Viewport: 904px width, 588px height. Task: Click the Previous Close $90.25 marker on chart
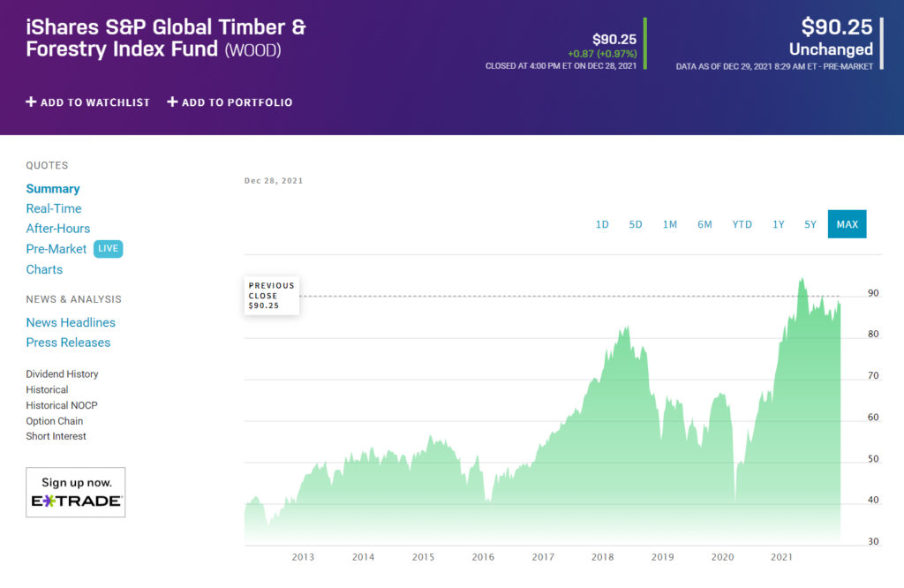click(271, 295)
